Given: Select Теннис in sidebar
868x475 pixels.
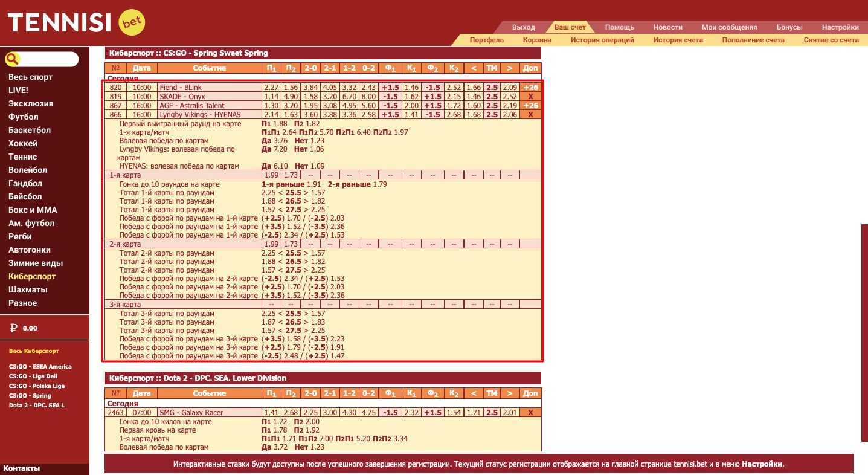Looking at the screenshot, I should pyautogui.click(x=23, y=157).
